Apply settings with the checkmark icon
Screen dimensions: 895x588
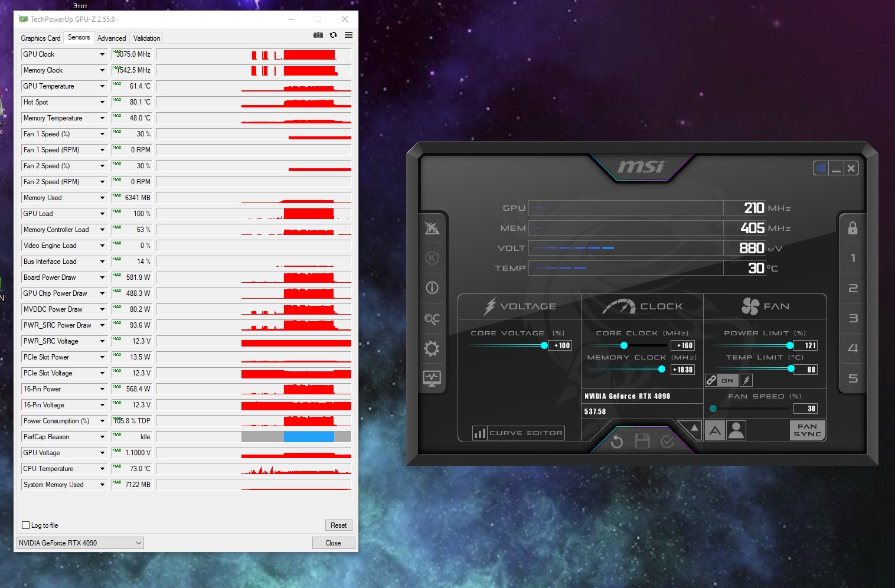coord(667,442)
